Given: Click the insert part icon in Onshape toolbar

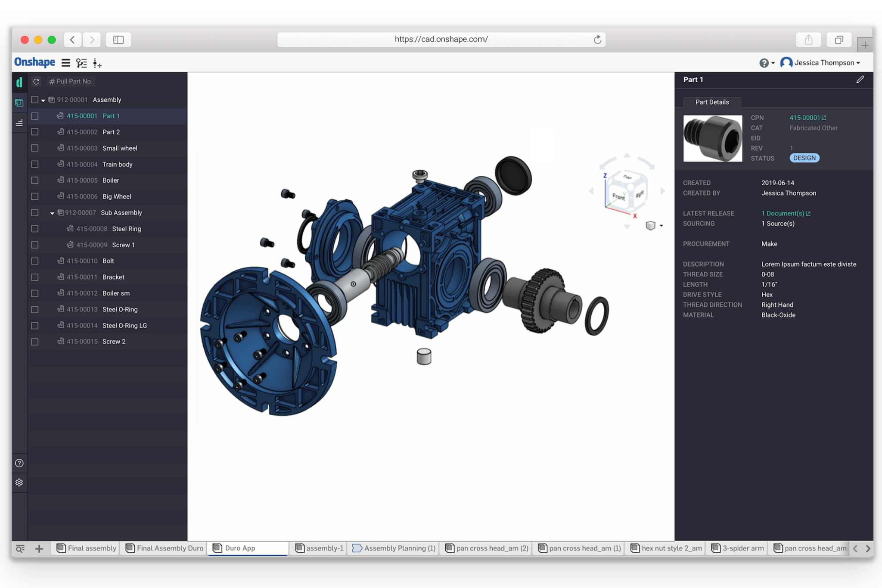Looking at the screenshot, I should click(x=97, y=64).
